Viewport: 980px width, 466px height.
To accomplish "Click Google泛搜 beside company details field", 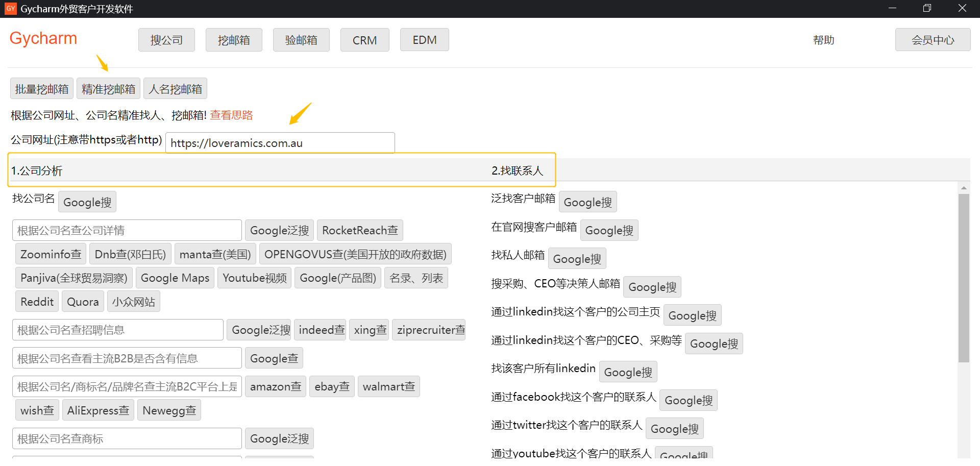I will coord(279,231).
